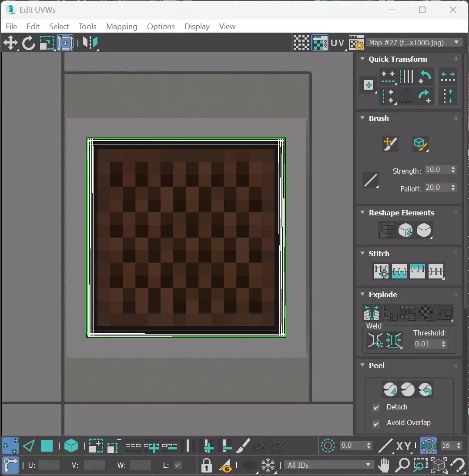This screenshot has height=476, width=469.
Task: Click Space Vertically icon
Action: click(x=448, y=97)
